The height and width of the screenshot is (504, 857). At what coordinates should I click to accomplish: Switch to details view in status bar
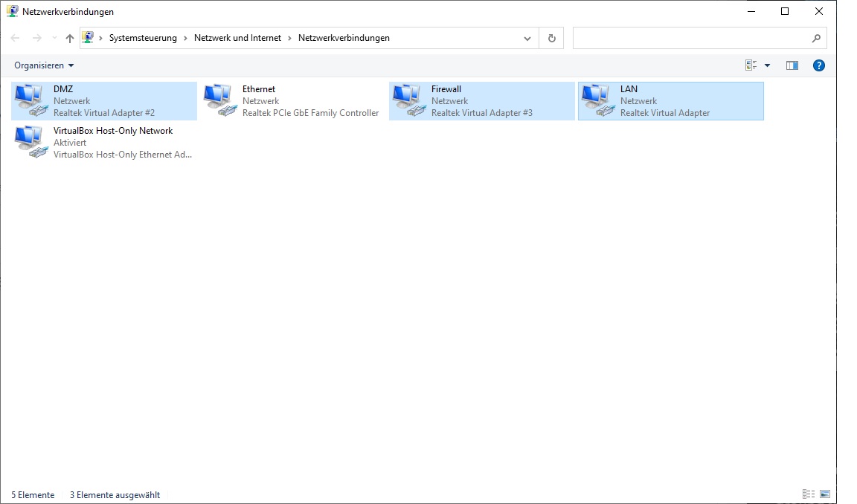(809, 494)
